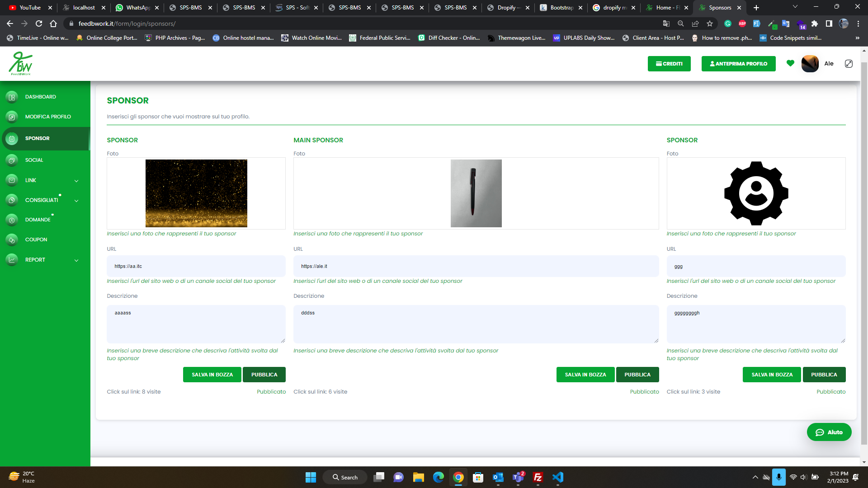The height and width of the screenshot is (488, 868).
Task: Expand the Report sidebar chevron
Action: pyautogui.click(x=76, y=260)
